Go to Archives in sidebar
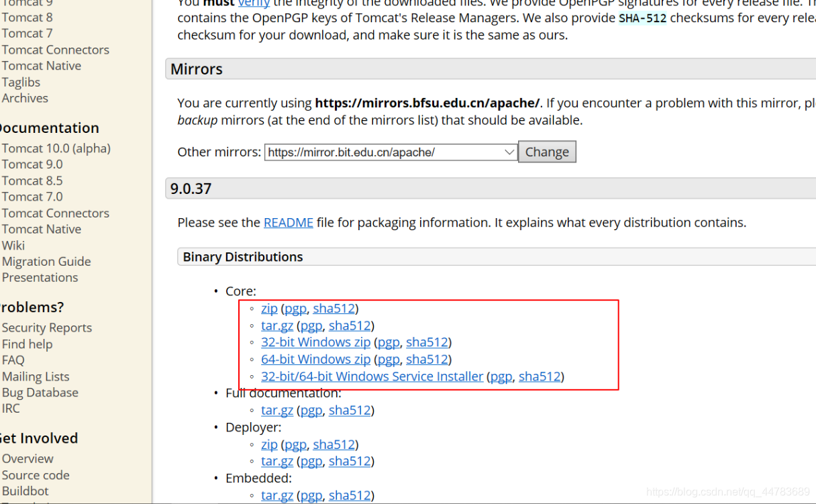 pos(25,98)
